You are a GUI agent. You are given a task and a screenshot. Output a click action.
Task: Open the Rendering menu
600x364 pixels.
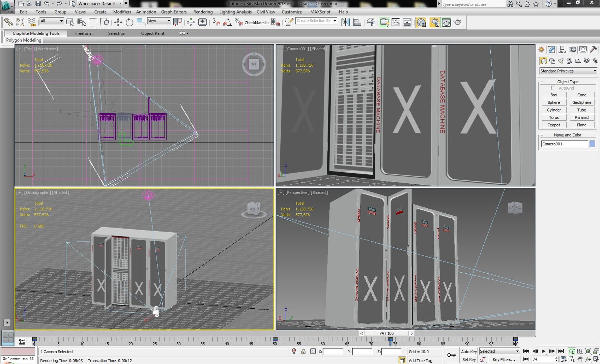pyautogui.click(x=203, y=12)
